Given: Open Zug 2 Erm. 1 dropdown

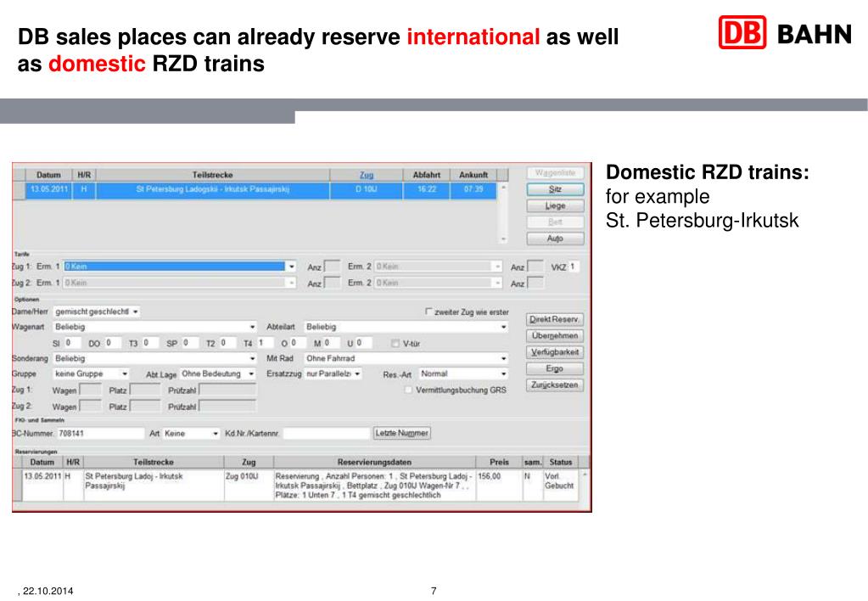Looking at the screenshot, I should (x=292, y=283).
